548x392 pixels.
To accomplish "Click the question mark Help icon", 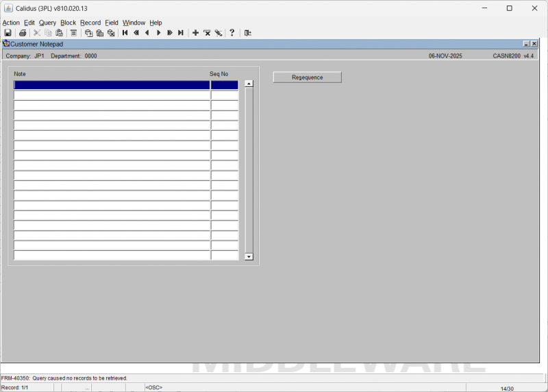I will coord(232,33).
